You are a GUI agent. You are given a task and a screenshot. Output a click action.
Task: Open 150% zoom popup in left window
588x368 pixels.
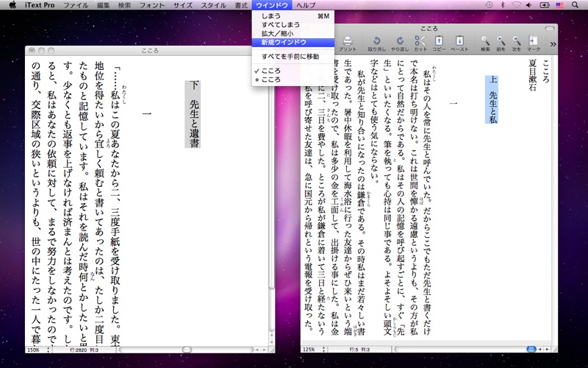[39, 350]
